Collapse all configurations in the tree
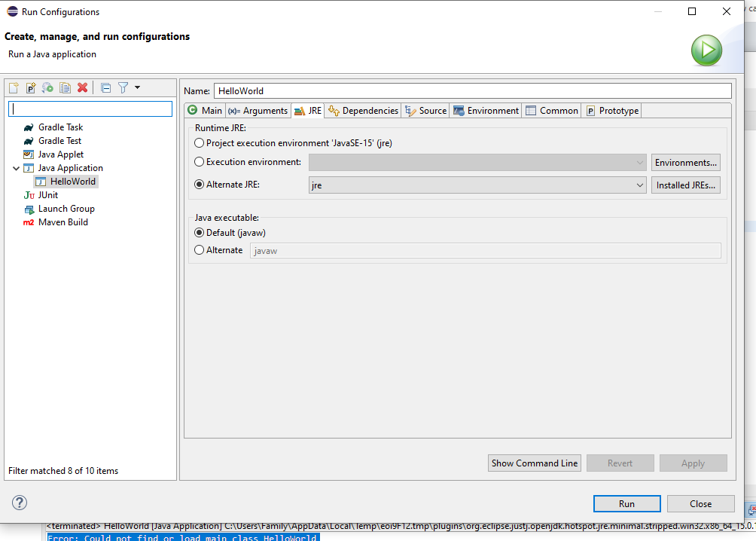The height and width of the screenshot is (541, 756). coord(105,88)
